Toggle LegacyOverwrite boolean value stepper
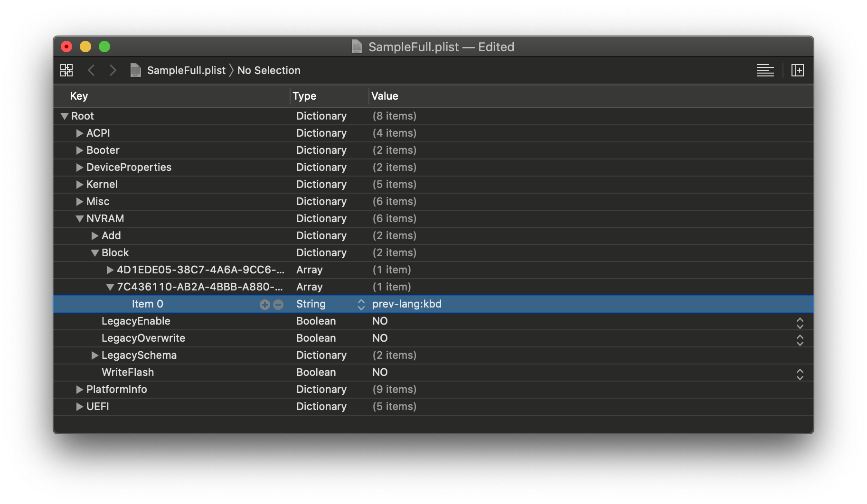 tap(800, 340)
